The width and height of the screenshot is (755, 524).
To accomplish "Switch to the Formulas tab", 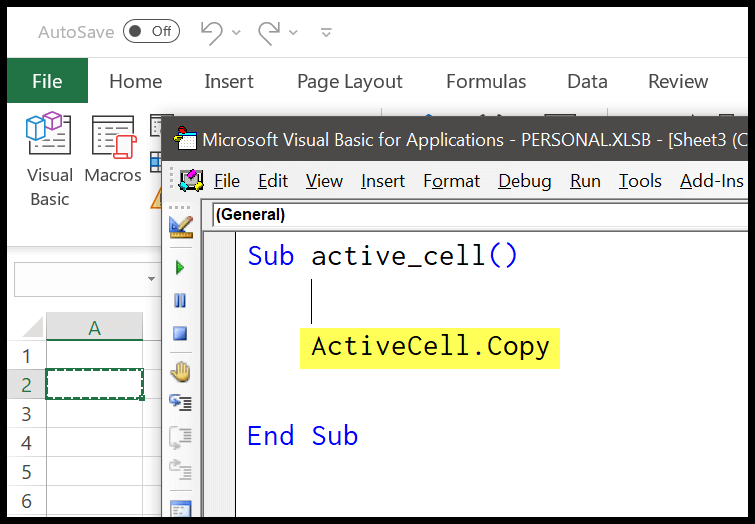I will [486, 81].
